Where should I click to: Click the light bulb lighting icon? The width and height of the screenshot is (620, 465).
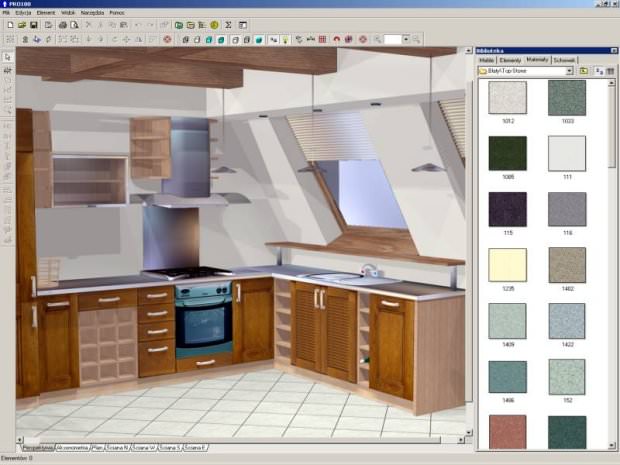coord(285,39)
